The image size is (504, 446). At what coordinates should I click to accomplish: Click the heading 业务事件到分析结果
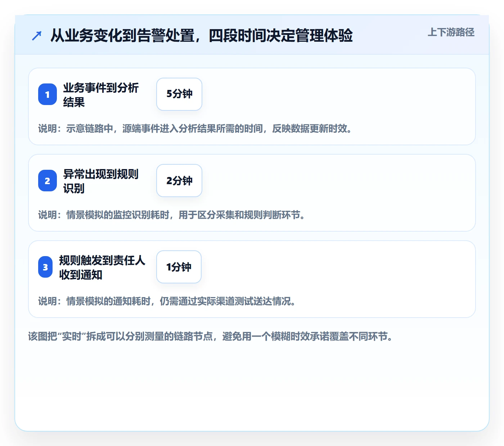coord(101,95)
